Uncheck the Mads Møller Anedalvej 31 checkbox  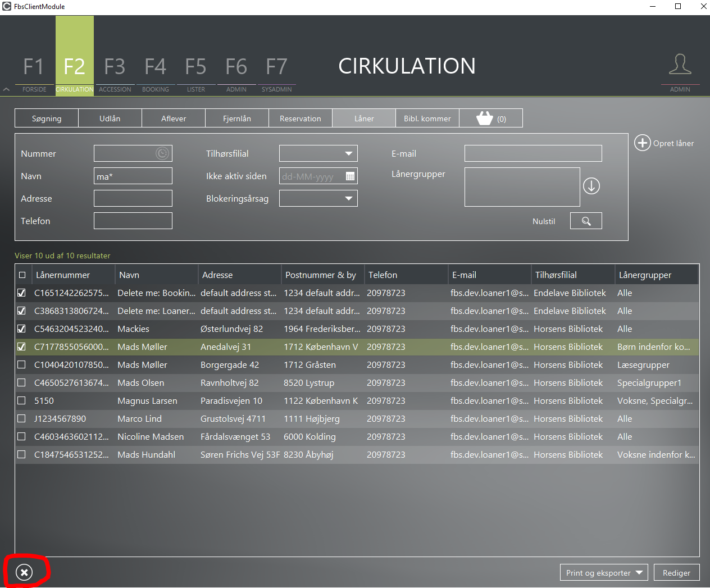[21, 347]
